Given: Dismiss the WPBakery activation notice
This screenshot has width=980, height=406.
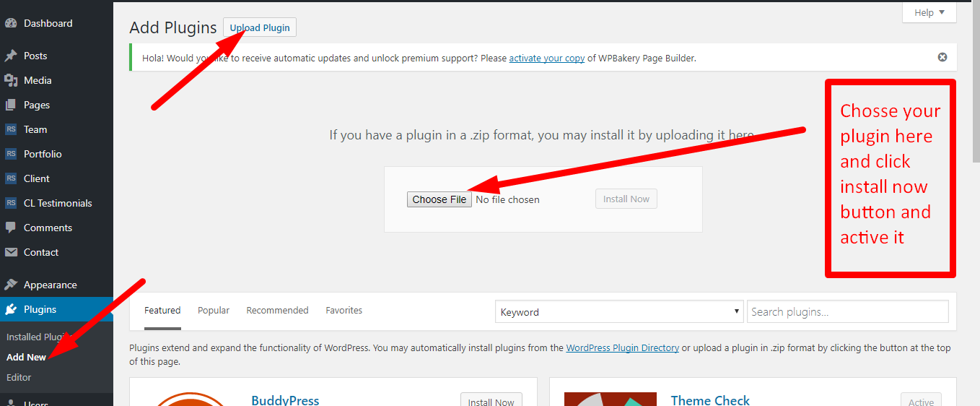Looking at the screenshot, I should [942, 57].
